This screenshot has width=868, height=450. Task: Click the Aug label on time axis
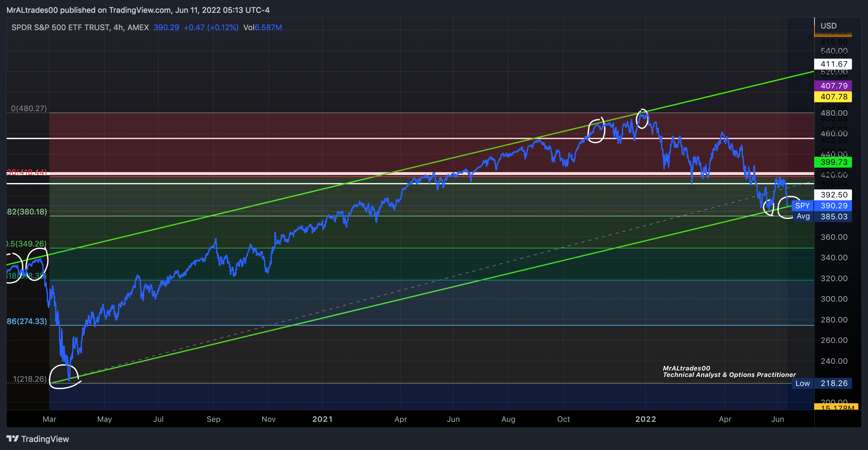click(508, 419)
